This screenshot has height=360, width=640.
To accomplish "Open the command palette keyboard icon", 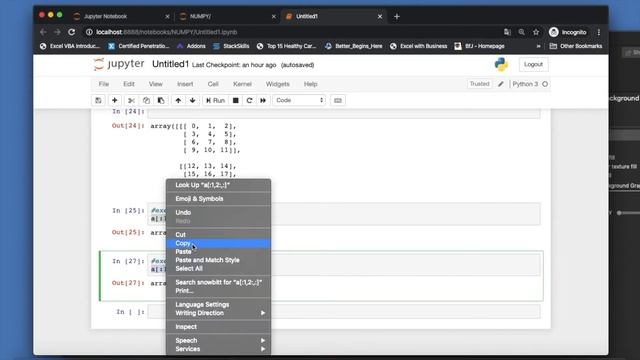I will 338,100.
